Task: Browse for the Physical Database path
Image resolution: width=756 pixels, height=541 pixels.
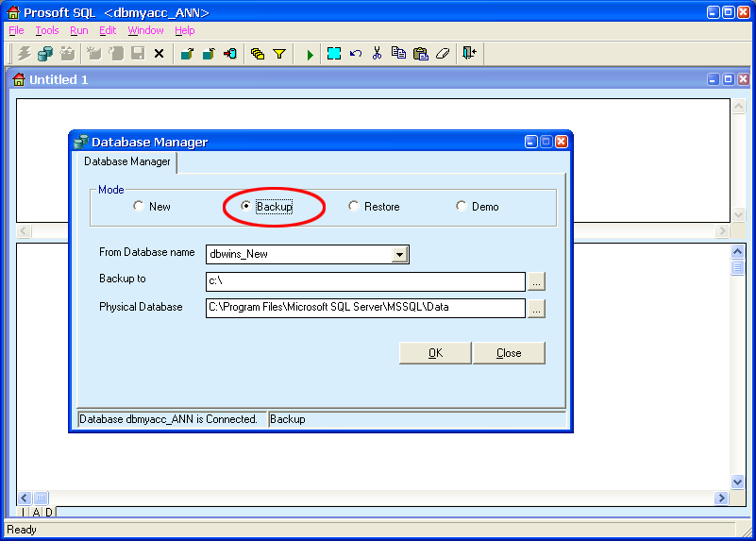Action: click(536, 308)
